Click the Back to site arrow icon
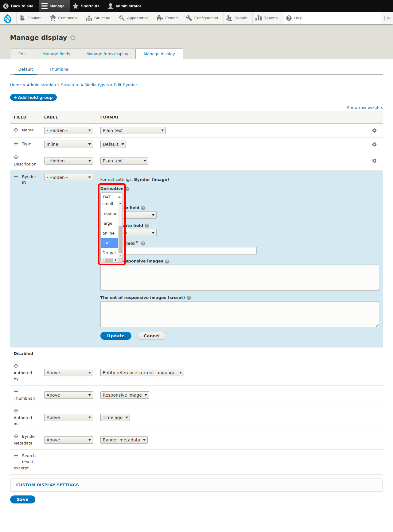Image resolution: width=393 pixels, height=532 pixels. click(x=6, y=6)
